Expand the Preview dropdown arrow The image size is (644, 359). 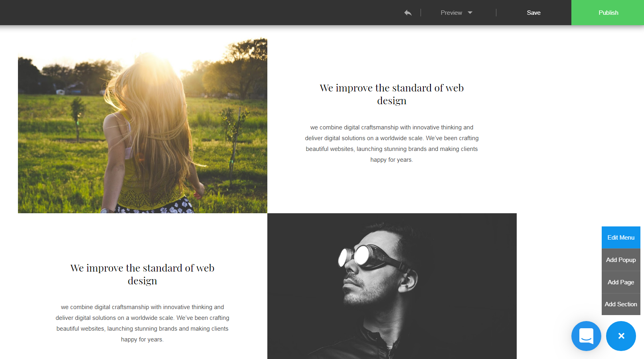470,13
